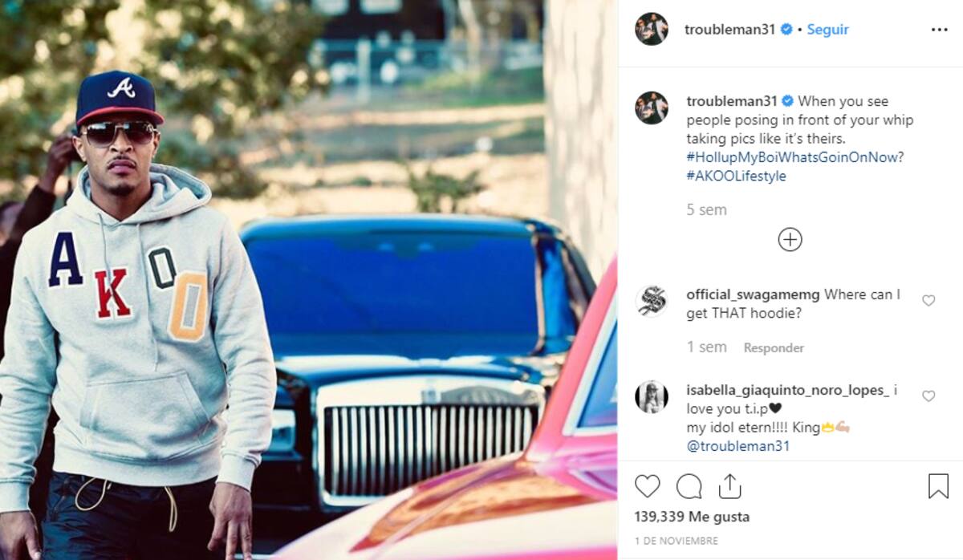Open official_swagamemg's profile avatar
This screenshot has height=560, width=963.
point(652,301)
